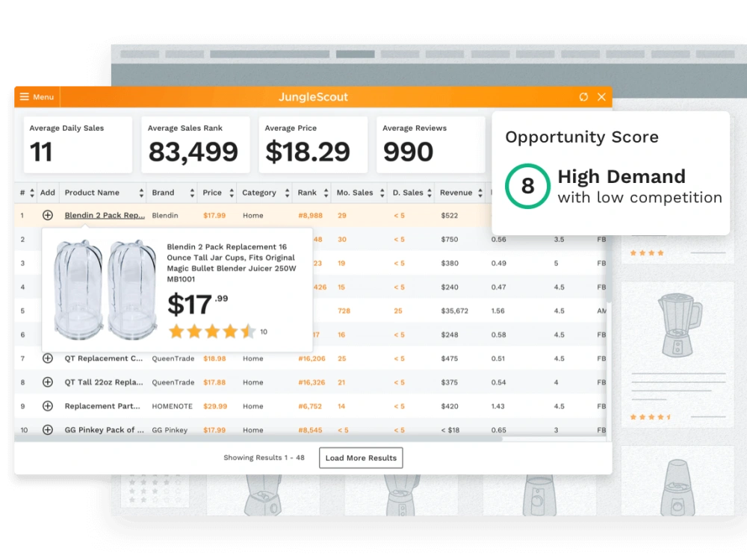Add GG Pinkey Pack product
747x560 pixels.
point(48,429)
